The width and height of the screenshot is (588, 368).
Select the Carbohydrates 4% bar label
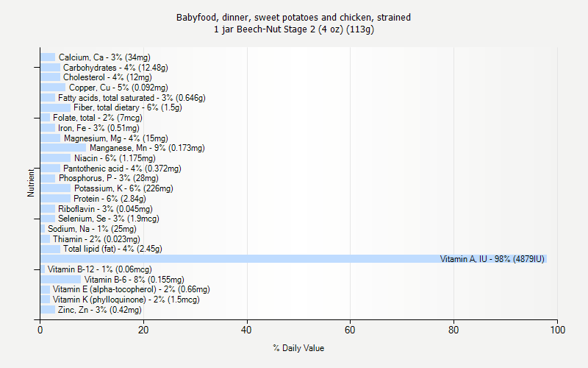point(115,68)
